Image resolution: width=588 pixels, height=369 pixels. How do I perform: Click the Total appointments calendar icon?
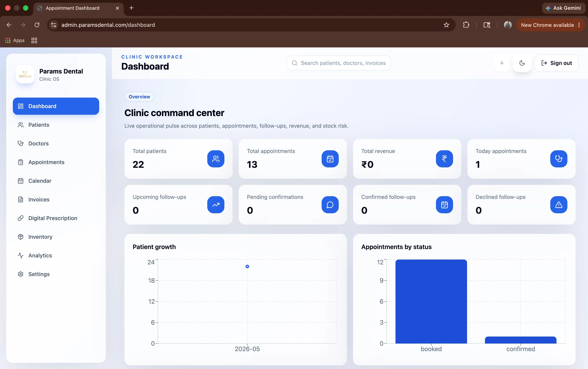click(x=330, y=159)
